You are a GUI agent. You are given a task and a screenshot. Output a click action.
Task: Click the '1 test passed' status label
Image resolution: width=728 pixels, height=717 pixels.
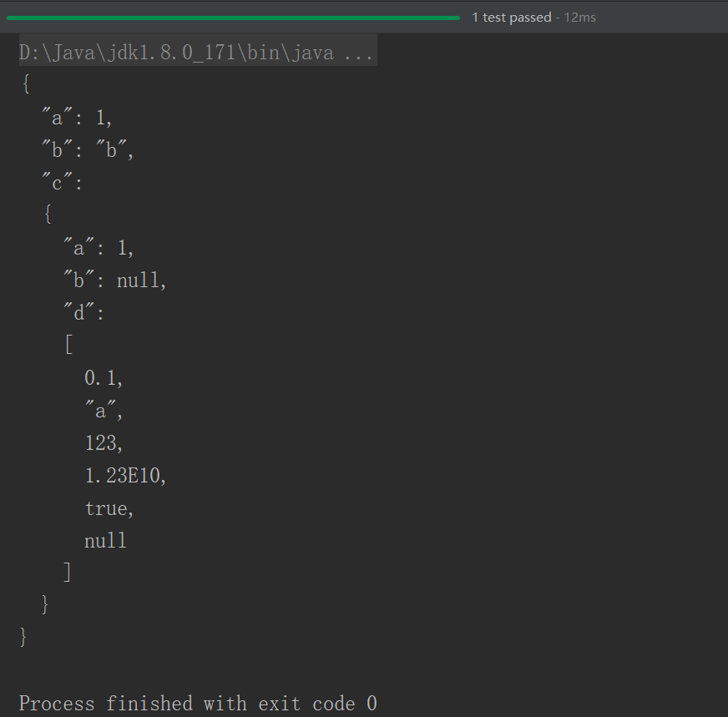[x=512, y=18]
